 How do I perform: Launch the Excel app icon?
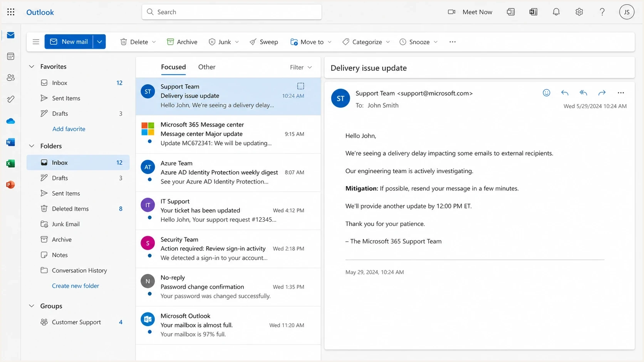[x=11, y=163]
